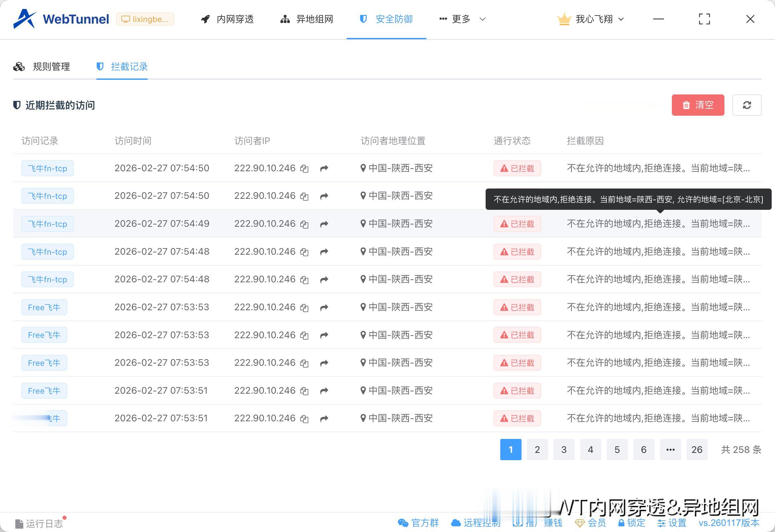
Task: Copy IP address in first row
Action: [304, 168]
